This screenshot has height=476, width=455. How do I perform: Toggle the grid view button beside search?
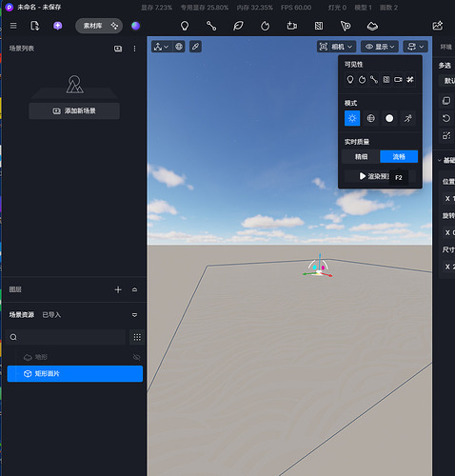click(x=137, y=337)
